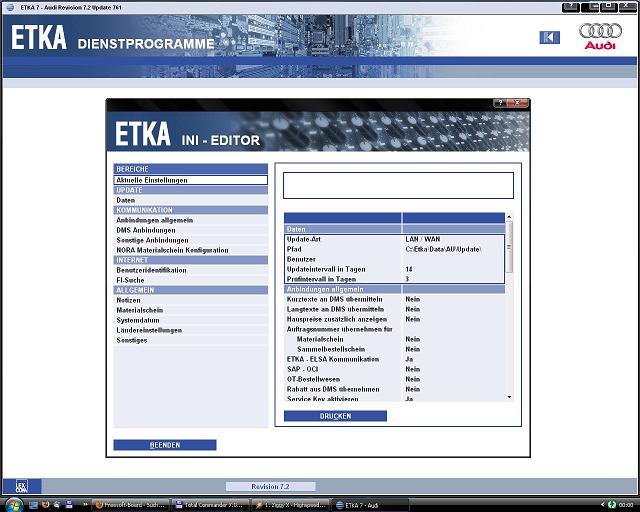Screen dimensions: 640x512
Task: Click the Update-Art row label
Action: [x=303, y=239]
